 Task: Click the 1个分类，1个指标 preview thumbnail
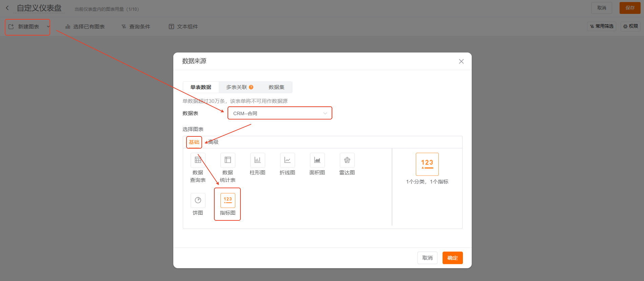pyautogui.click(x=427, y=164)
